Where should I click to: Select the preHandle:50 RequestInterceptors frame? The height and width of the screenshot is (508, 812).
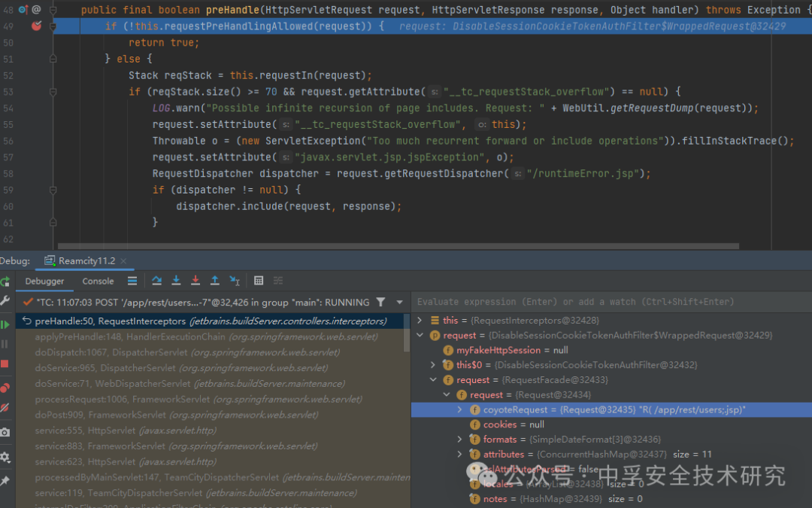[211, 321]
